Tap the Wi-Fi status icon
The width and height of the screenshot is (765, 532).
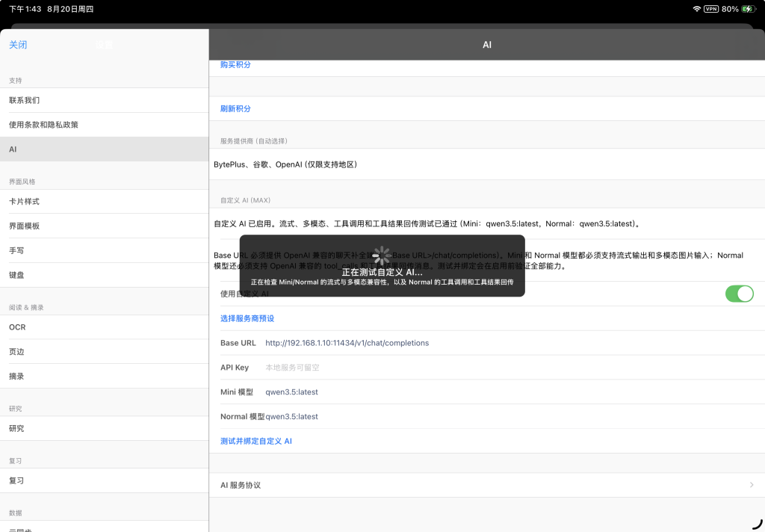697,9
